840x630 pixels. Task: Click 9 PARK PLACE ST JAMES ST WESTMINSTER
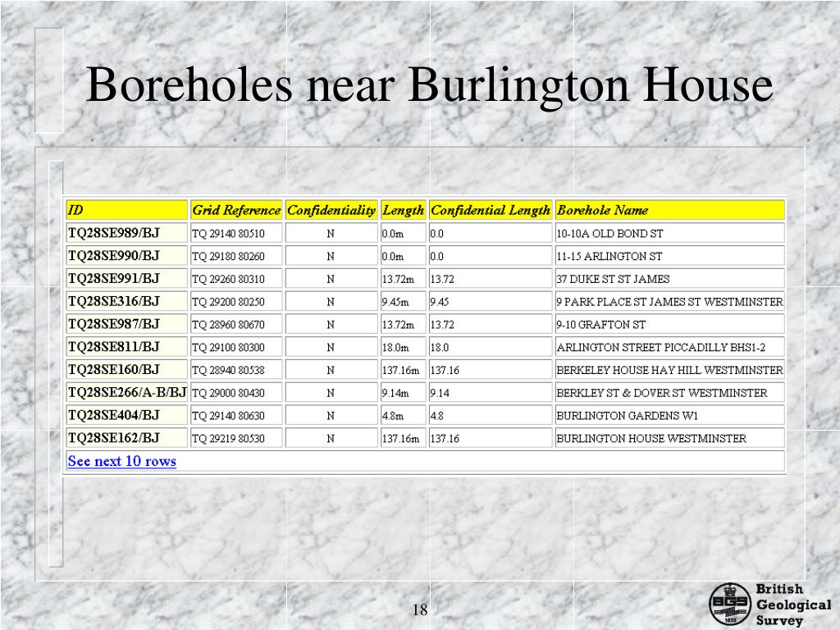point(669,302)
